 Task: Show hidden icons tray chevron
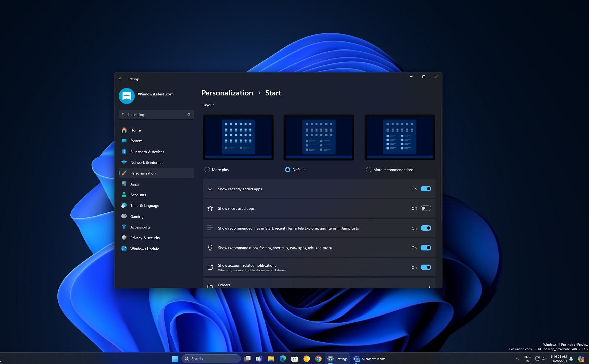(x=517, y=359)
